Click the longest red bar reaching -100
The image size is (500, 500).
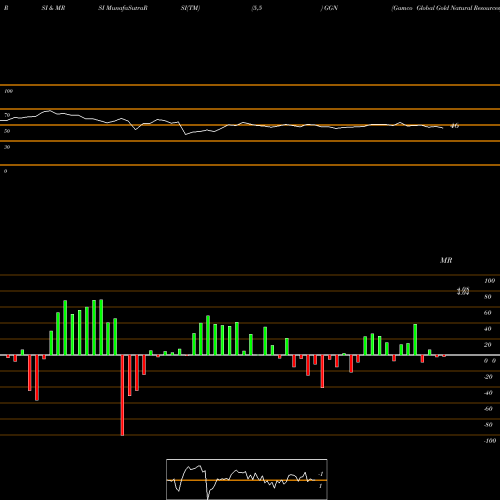(x=122, y=395)
